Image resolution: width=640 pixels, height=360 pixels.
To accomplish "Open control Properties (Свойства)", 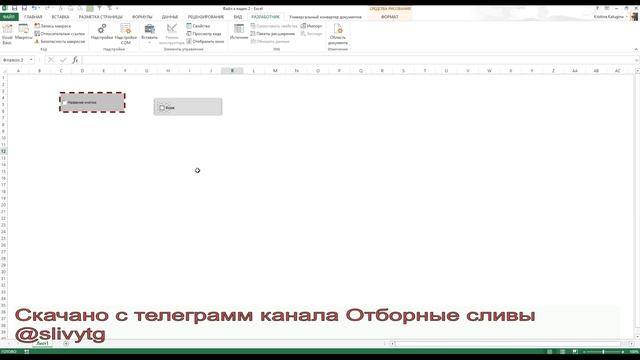I will click(x=198, y=26).
